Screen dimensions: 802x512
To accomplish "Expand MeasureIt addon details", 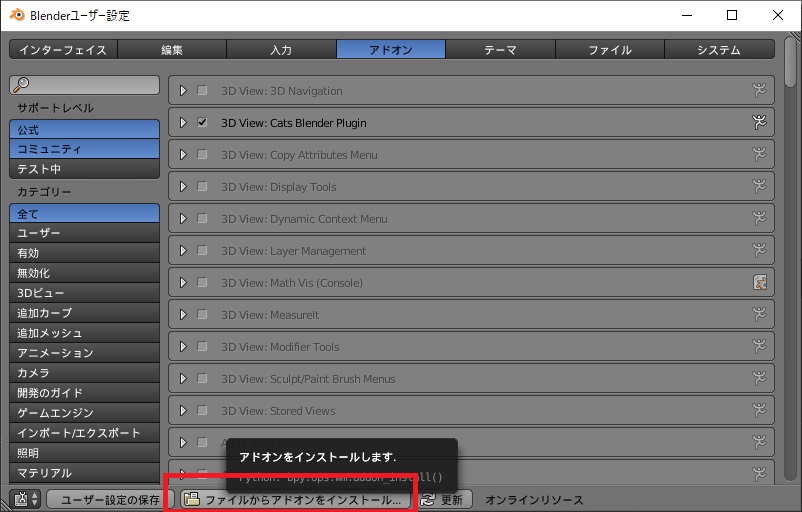I will pyautogui.click(x=183, y=315).
